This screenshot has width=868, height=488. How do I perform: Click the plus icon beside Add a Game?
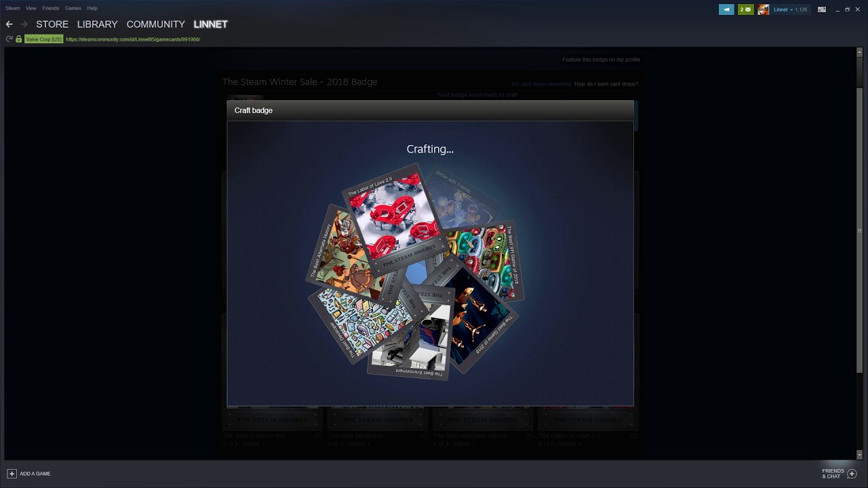click(x=12, y=474)
